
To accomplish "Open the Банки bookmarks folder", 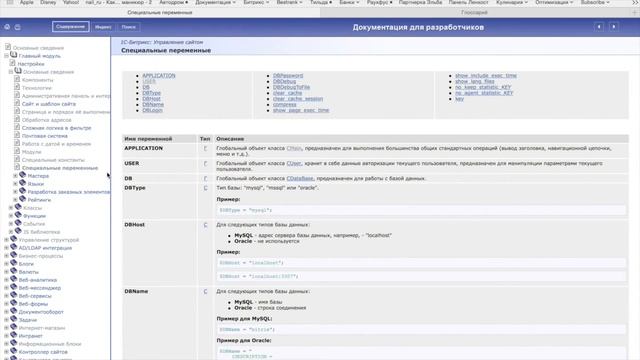I will tap(349, 2).
